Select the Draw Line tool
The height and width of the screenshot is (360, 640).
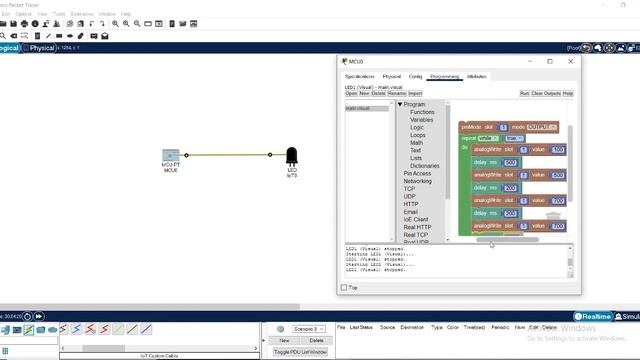(x=48, y=36)
